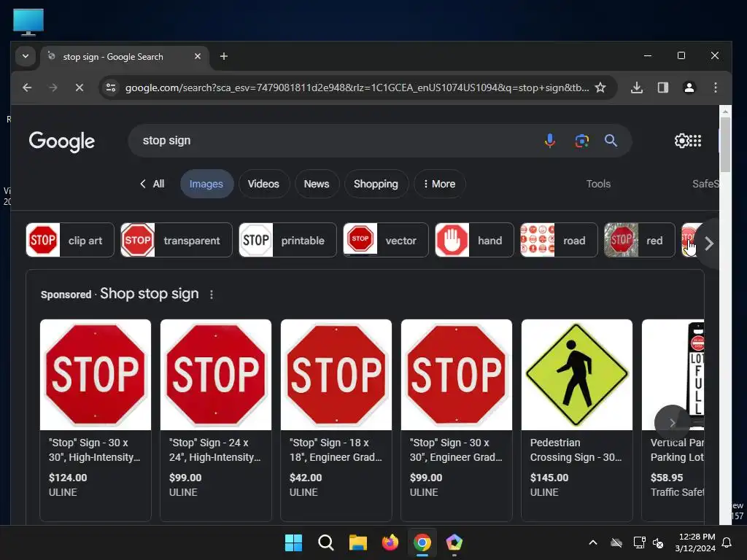Open the Stop Sign 24 x 24 product

pos(216,420)
